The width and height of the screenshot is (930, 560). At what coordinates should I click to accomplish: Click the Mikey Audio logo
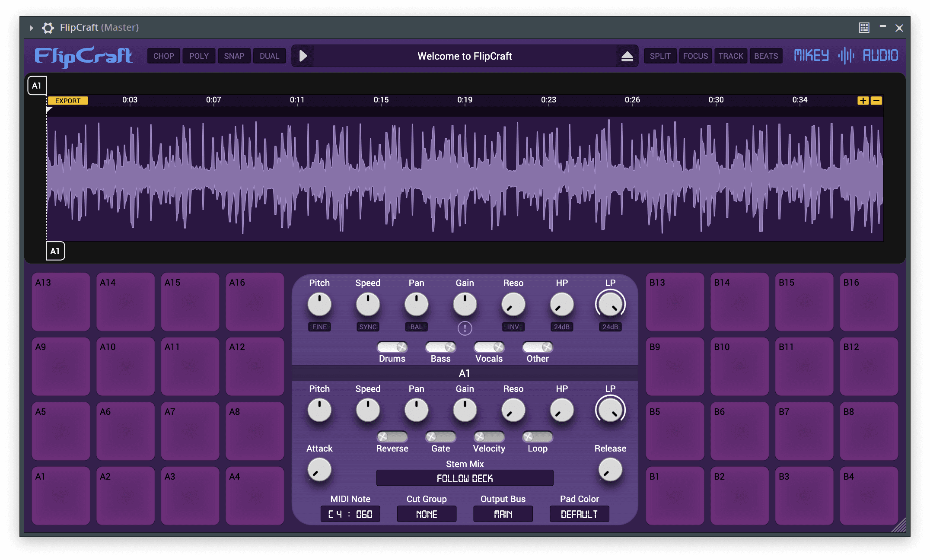coord(846,56)
